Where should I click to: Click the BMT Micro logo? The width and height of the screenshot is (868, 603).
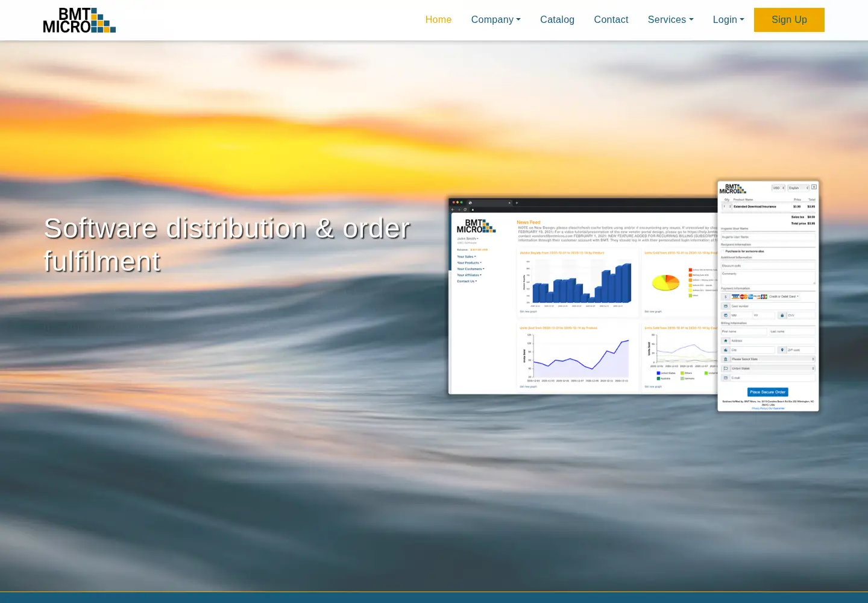coord(80,20)
